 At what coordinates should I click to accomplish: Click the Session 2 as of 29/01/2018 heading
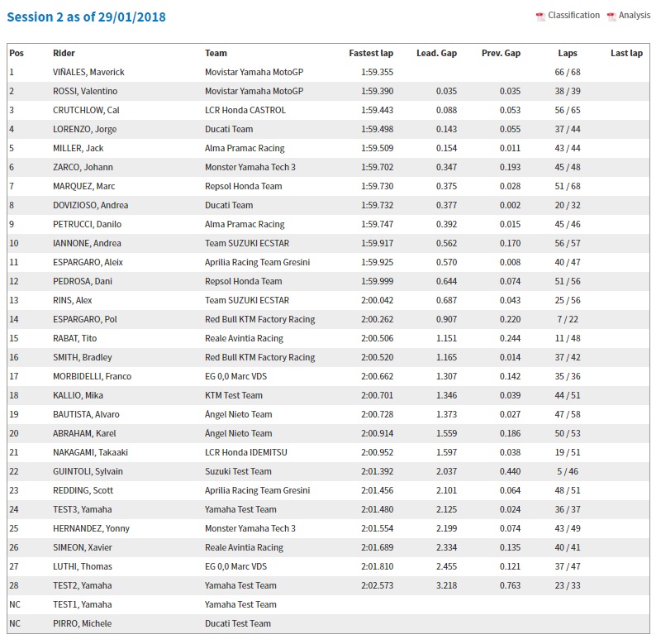[87, 17]
